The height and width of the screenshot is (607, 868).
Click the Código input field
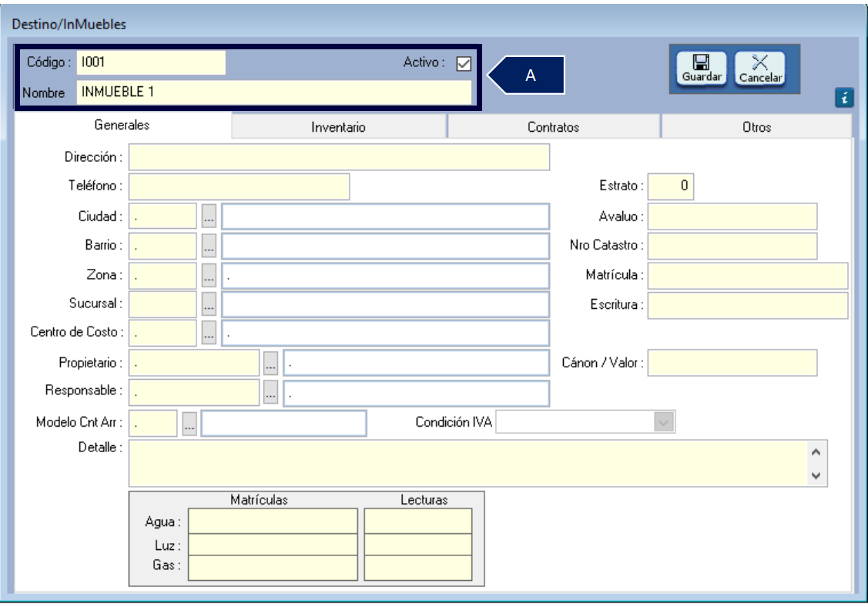pyautogui.click(x=151, y=62)
